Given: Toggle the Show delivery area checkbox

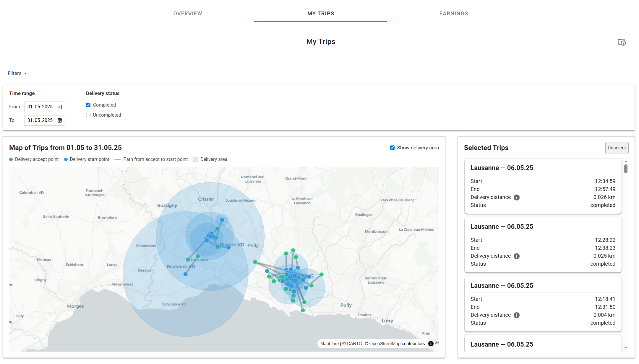Looking at the screenshot, I should 392,148.
